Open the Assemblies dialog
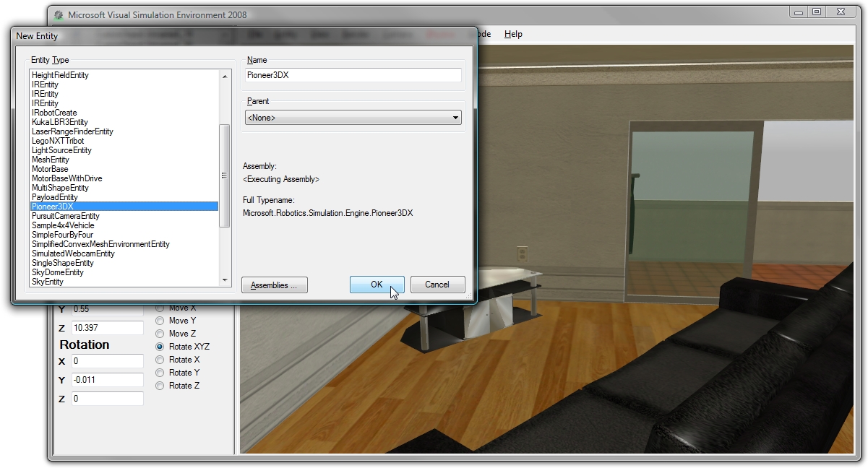868x468 pixels. click(274, 285)
